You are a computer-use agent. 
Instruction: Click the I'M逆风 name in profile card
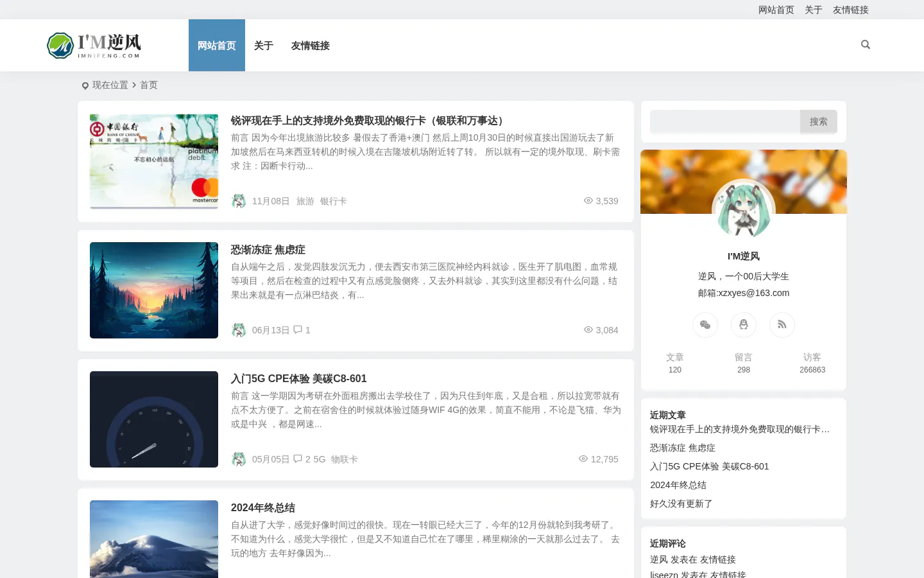[744, 256]
